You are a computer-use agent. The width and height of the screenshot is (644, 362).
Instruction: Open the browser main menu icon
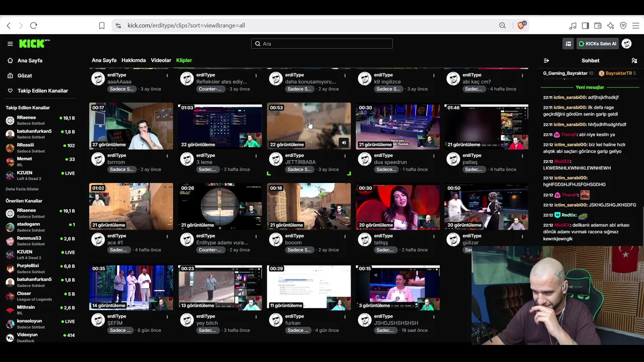click(x=636, y=26)
